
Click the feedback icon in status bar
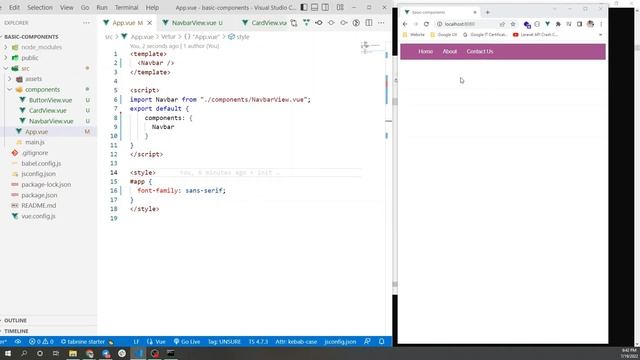pos(367,342)
